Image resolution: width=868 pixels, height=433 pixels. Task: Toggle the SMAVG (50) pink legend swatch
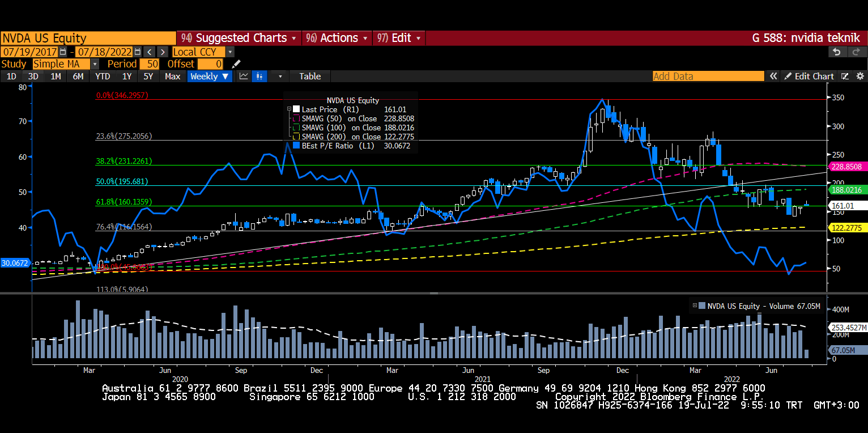pyautogui.click(x=296, y=118)
